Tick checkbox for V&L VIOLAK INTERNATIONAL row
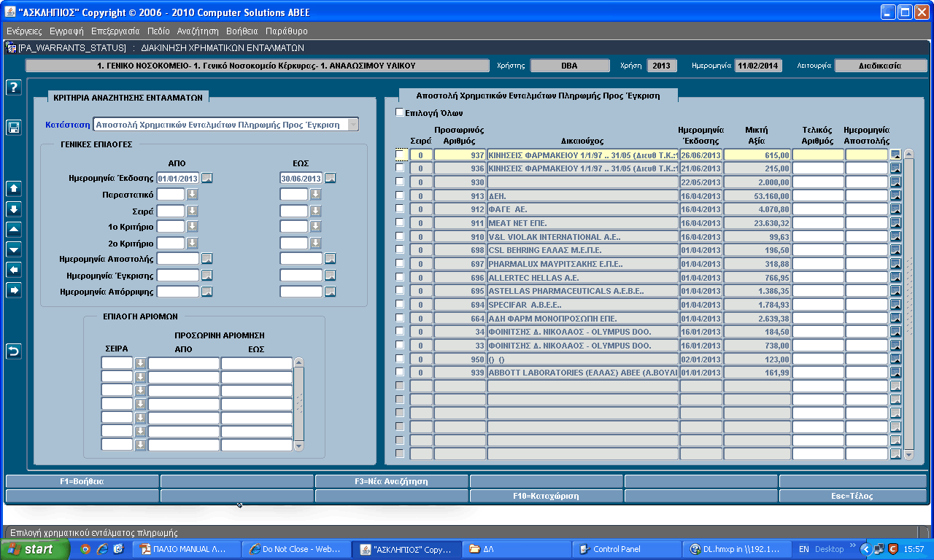This screenshot has width=934, height=560. coord(400,236)
